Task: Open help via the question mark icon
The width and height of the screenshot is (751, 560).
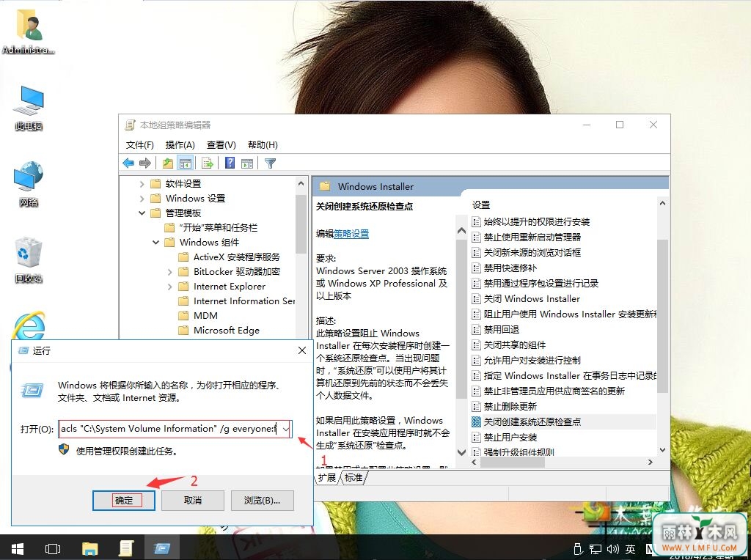Action: click(230, 163)
